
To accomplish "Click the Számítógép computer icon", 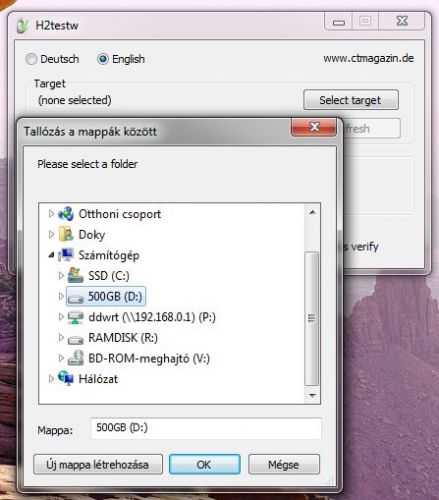I will pos(66,255).
